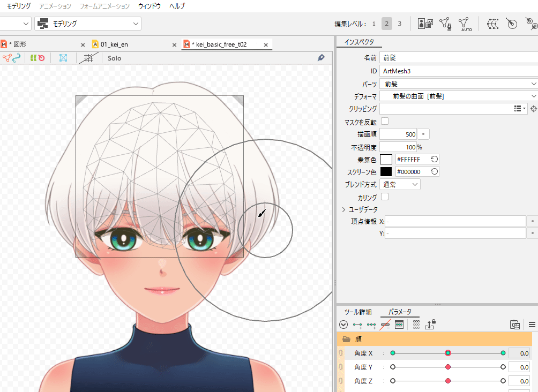
Task: Click the deformer creation icon on toolbar
Action: click(492, 24)
